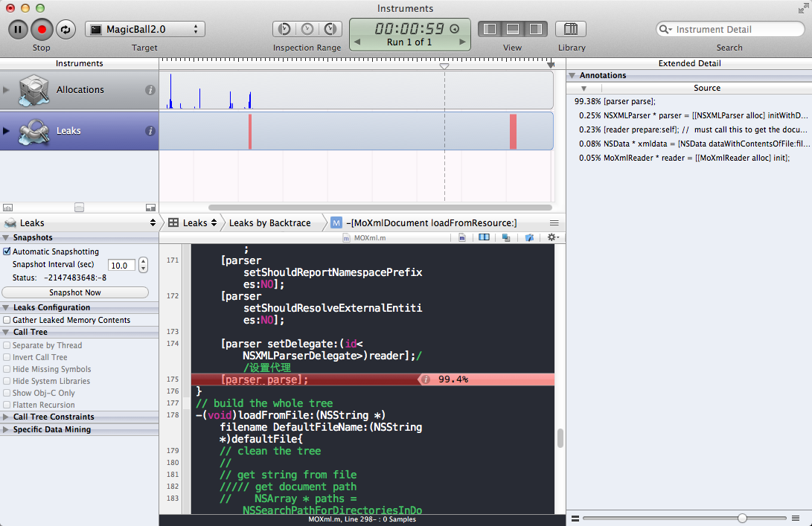Edit the Snapshot Interval field
Viewport: 812px width, 526px height.
(x=121, y=265)
